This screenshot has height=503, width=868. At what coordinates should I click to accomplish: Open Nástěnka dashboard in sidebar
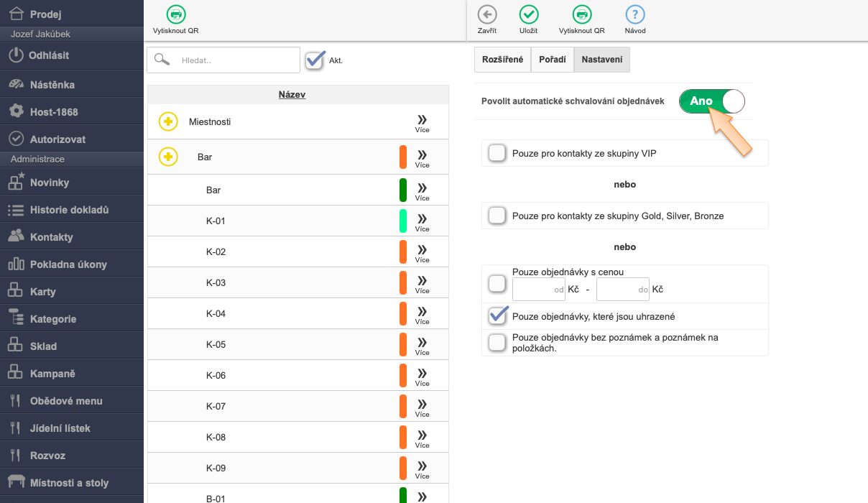click(x=52, y=85)
